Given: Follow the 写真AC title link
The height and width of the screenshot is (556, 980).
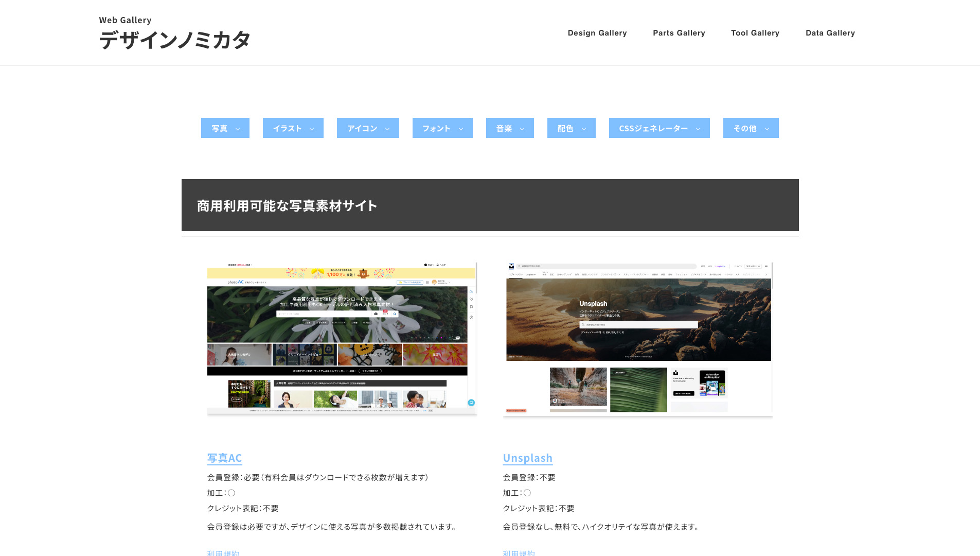Looking at the screenshot, I should [224, 458].
